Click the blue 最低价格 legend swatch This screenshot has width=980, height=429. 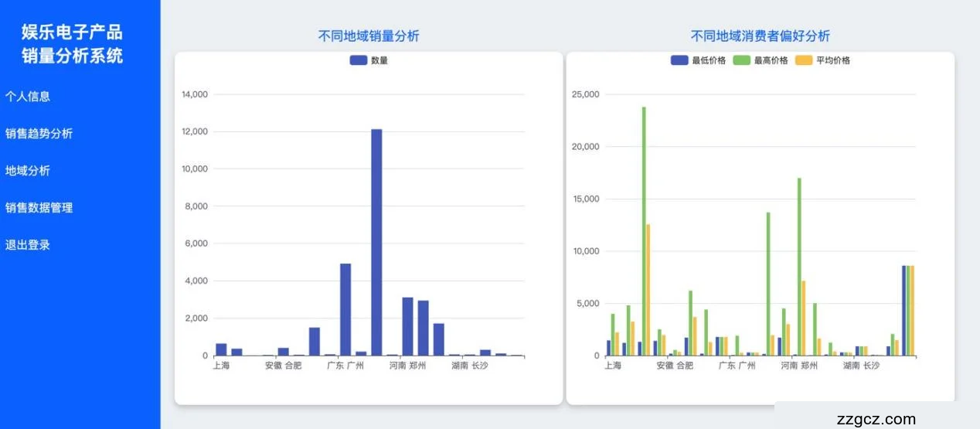click(x=679, y=60)
